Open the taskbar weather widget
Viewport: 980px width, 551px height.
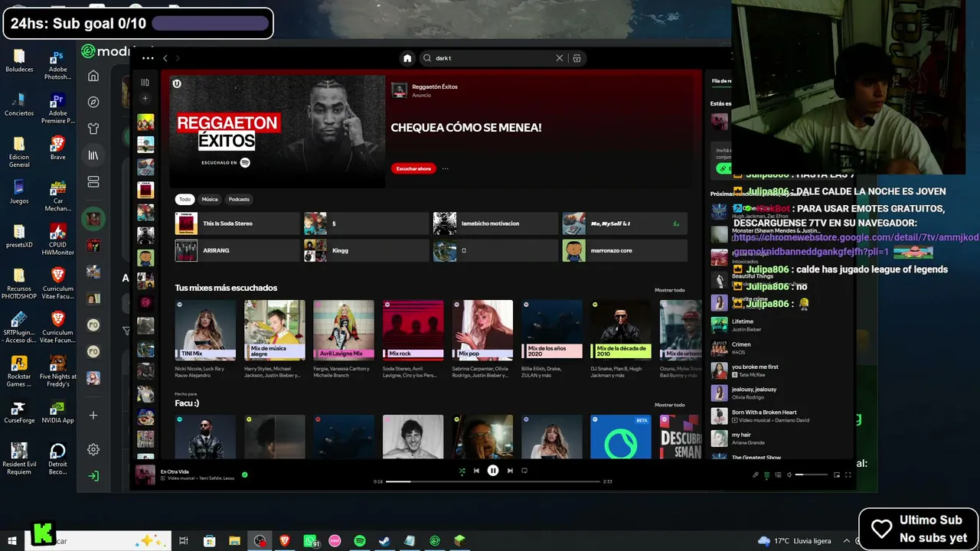coord(795,541)
